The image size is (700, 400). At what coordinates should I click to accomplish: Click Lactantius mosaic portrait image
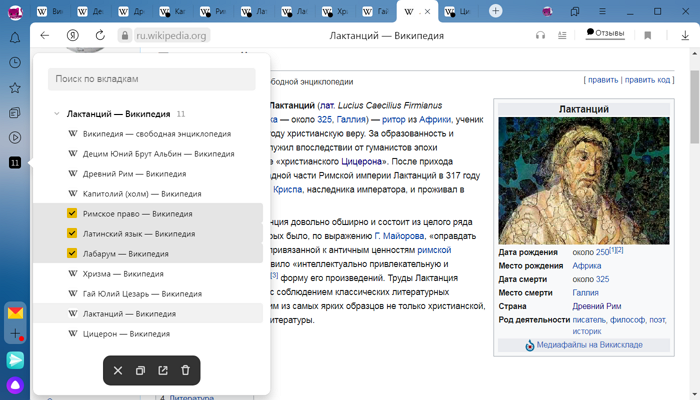pyautogui.click(x=583, y=180)
